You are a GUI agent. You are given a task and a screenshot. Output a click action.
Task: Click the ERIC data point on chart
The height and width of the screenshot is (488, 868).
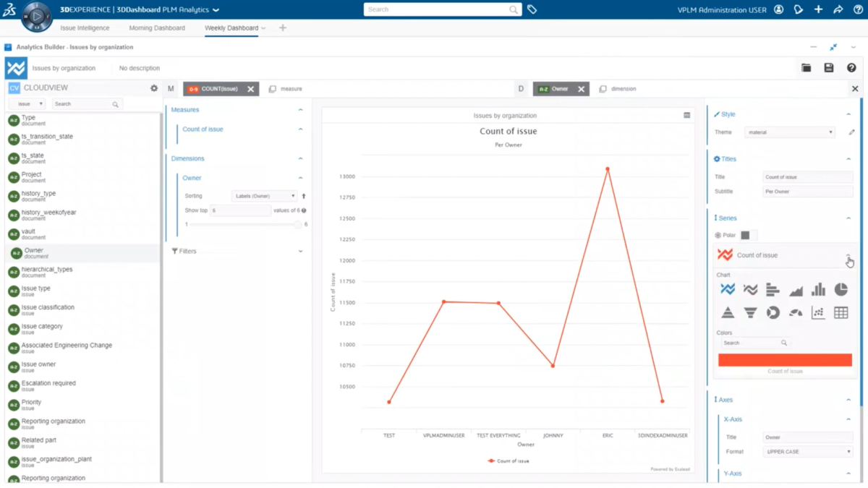608,169
